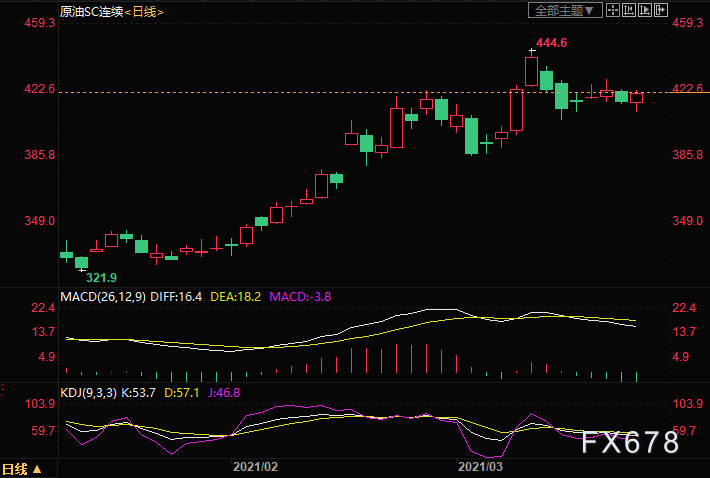The width and height of the screenshot is (710, 478).
Task: Click the MACD:-3.8 value
Action: pyautogui.click(x=300, y=297)
